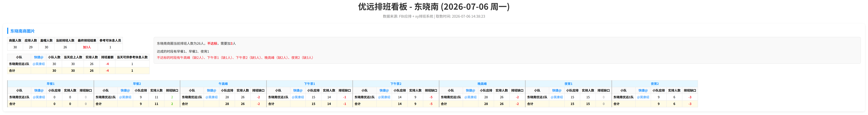Click the 当天可供参考休息人数 column header
Viewport: 868px width, 115px height.
pos(132,57)
